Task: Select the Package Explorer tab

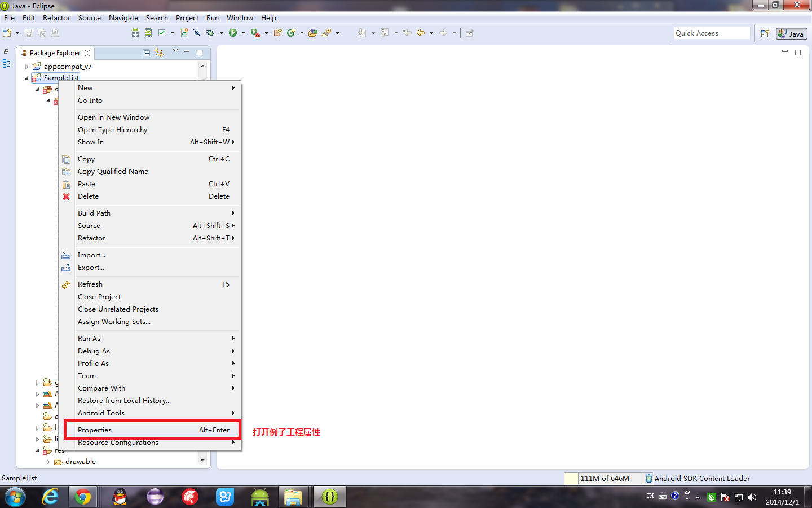Action: click(x=55, y=53)
